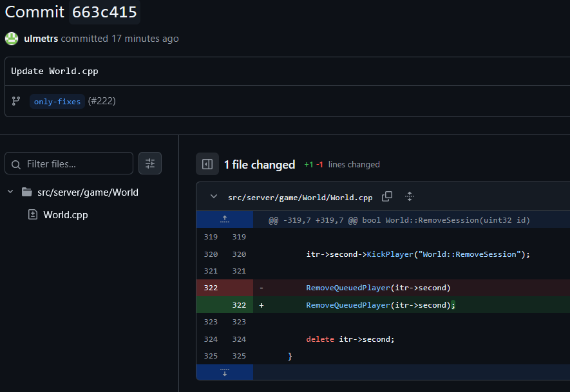This screenshot has height=392, width=570.
Task: Click the hunk header 'bool World::RemoveSession(uint32 id)'
Action: (446, 220)
